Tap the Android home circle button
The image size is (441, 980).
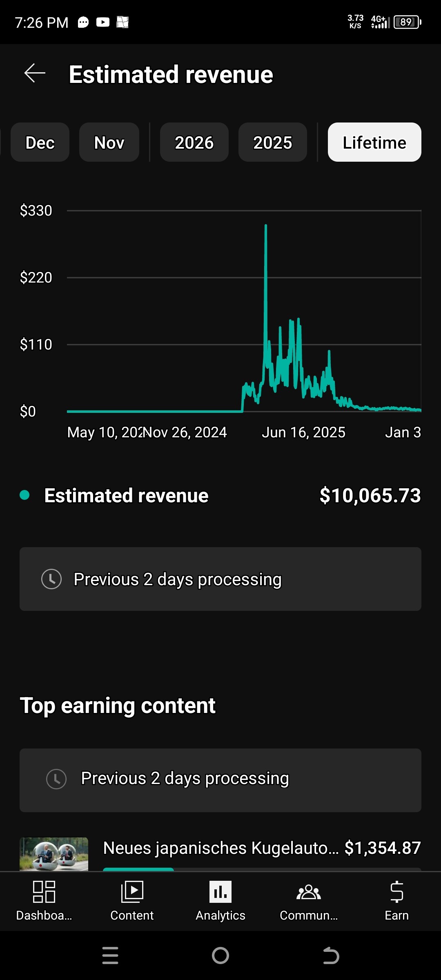(x=220, y=955)
